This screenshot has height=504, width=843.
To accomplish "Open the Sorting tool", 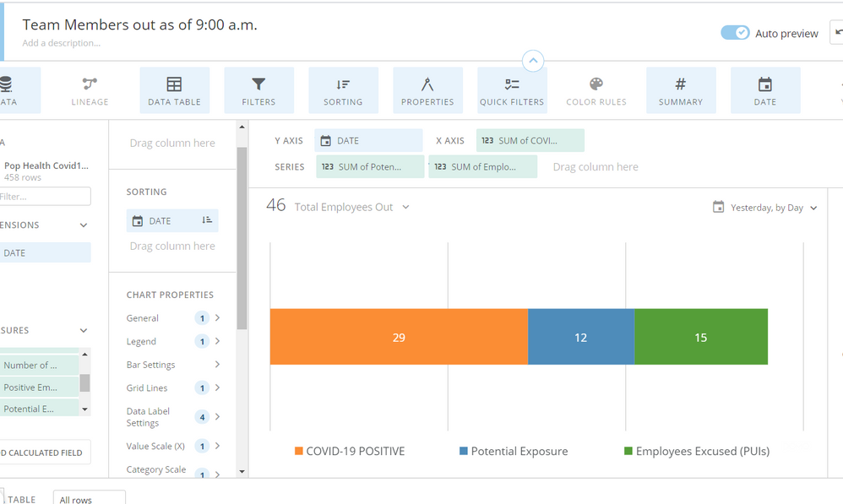I will pos(343,90).
